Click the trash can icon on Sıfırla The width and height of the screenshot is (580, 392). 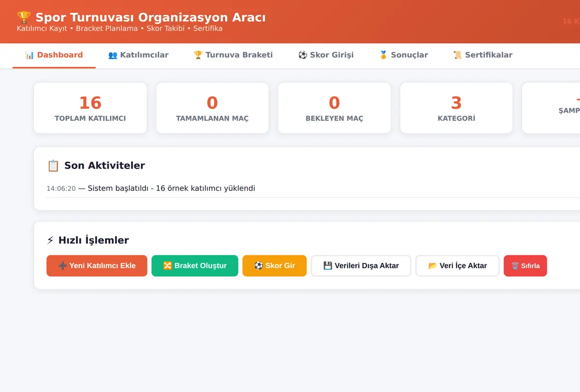coord(515,266)
